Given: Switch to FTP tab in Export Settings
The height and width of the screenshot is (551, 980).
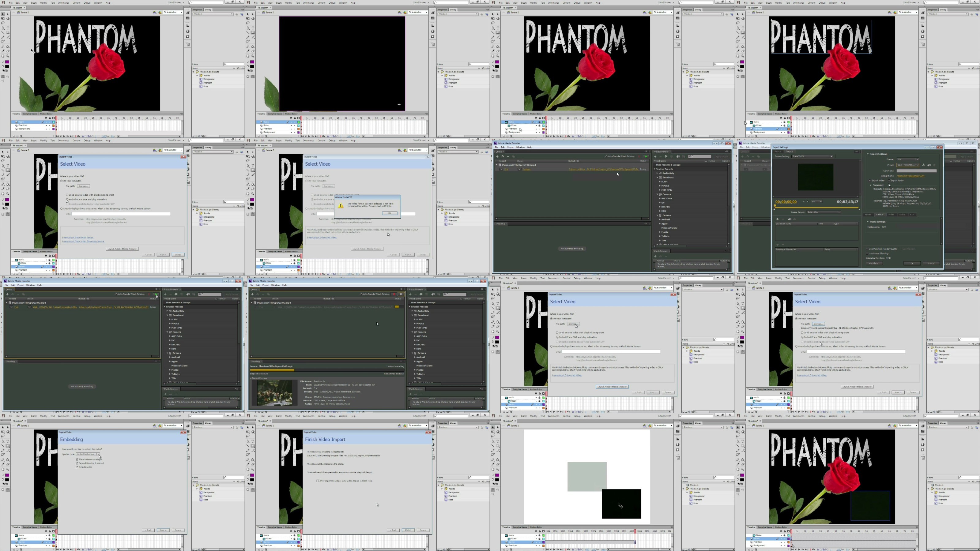Looking at the screenshot, I should tap(912, 215).
